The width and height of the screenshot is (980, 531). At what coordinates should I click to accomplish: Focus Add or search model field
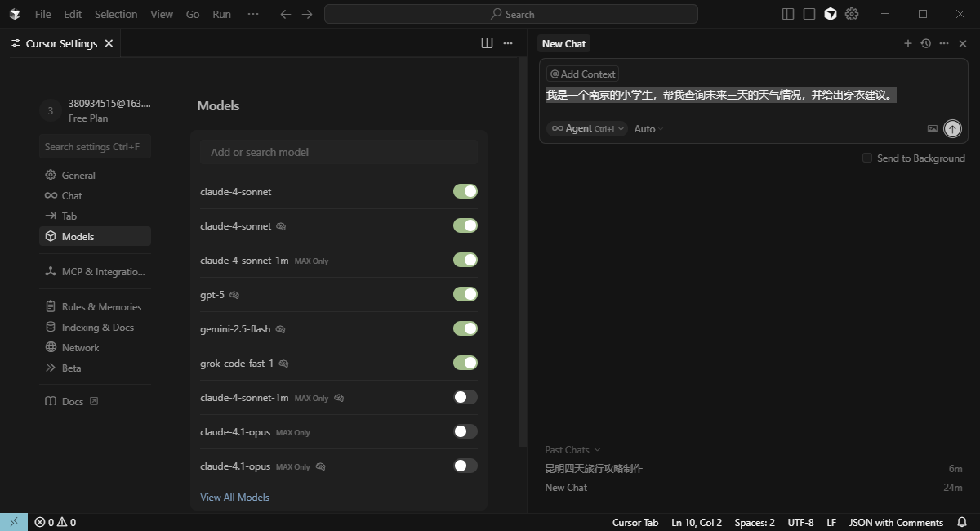tap(339, 152)
